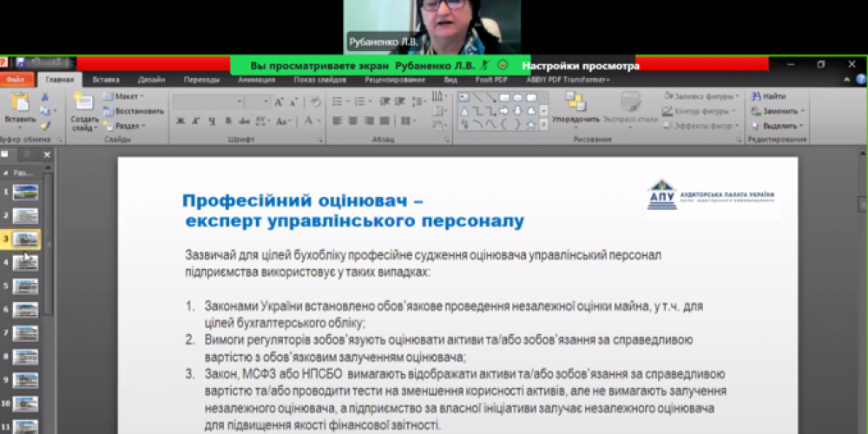
Task: Toggle bold (Ж) formatting
Action: click(181, 122)
